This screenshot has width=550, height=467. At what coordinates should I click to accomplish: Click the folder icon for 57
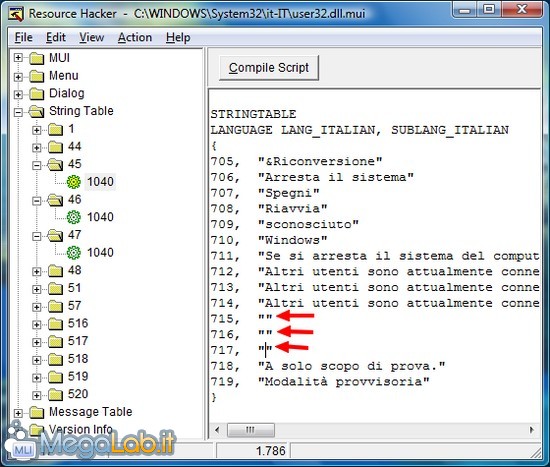click(x=55, y=306)
